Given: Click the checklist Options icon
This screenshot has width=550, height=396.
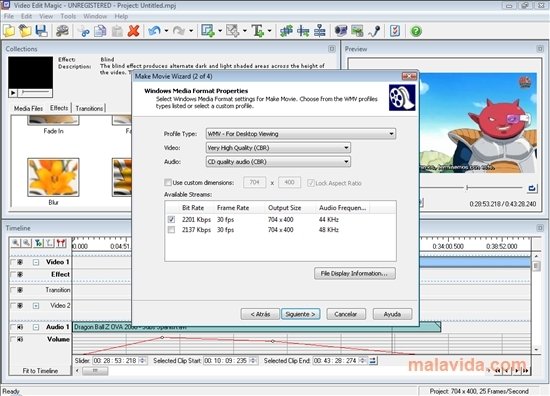Looking at the screenshot, I should [x=395, y=31].
